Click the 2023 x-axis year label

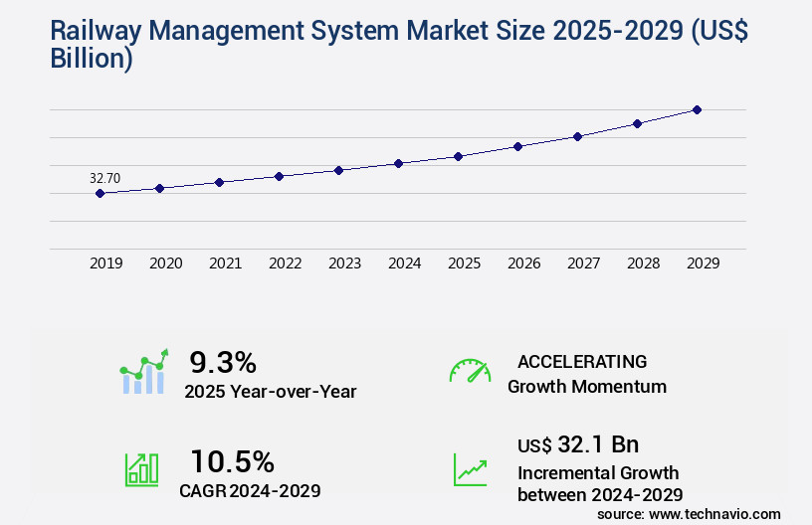point(344,263)
